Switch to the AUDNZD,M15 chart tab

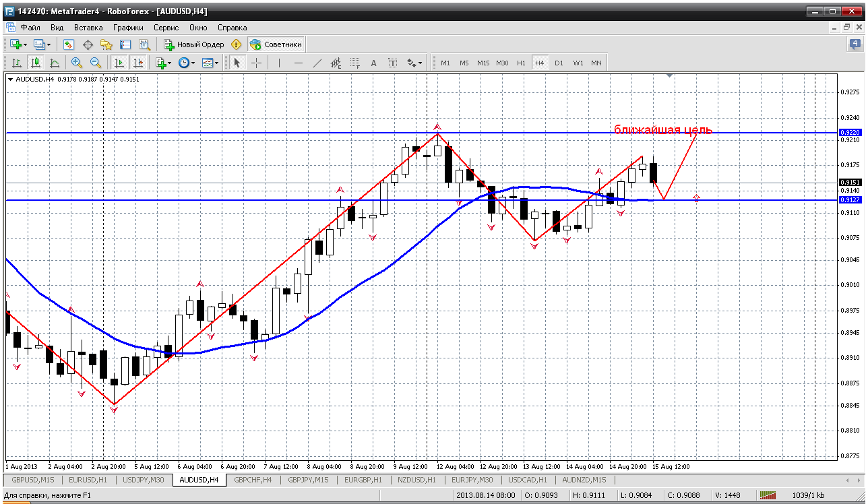(x=584, y=480)
